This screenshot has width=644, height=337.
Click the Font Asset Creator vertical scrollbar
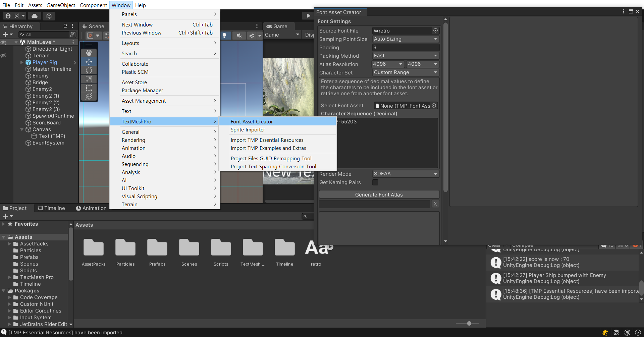pyautogui.click(x=445, y=107)
